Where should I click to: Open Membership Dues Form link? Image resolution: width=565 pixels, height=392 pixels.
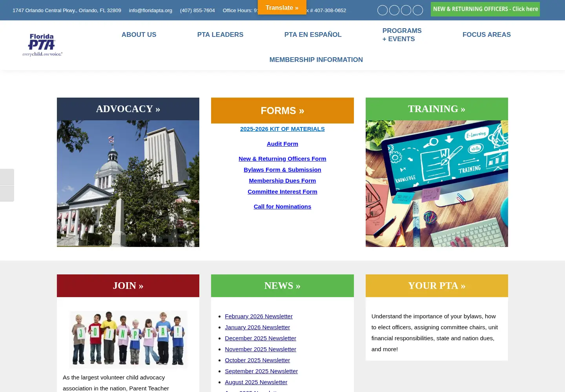point(282,181)
